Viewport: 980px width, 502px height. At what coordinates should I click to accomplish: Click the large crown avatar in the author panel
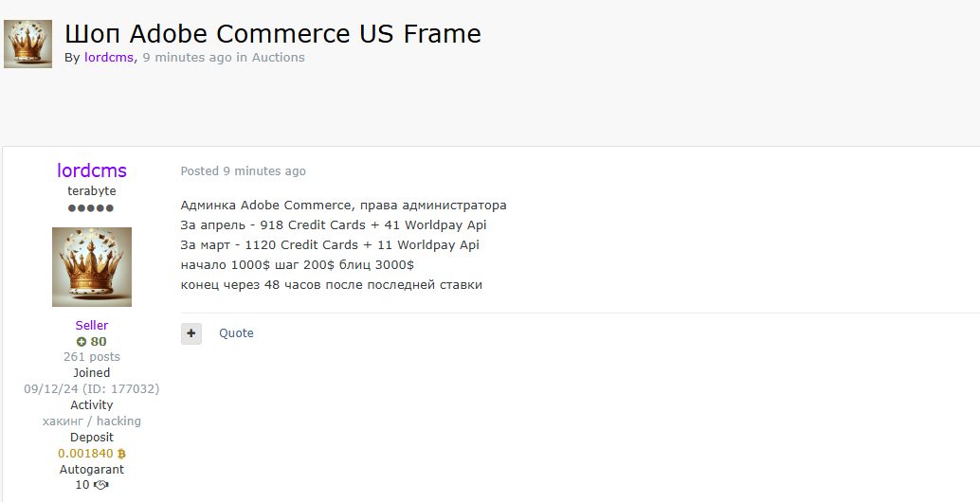(x=92, y=267)
